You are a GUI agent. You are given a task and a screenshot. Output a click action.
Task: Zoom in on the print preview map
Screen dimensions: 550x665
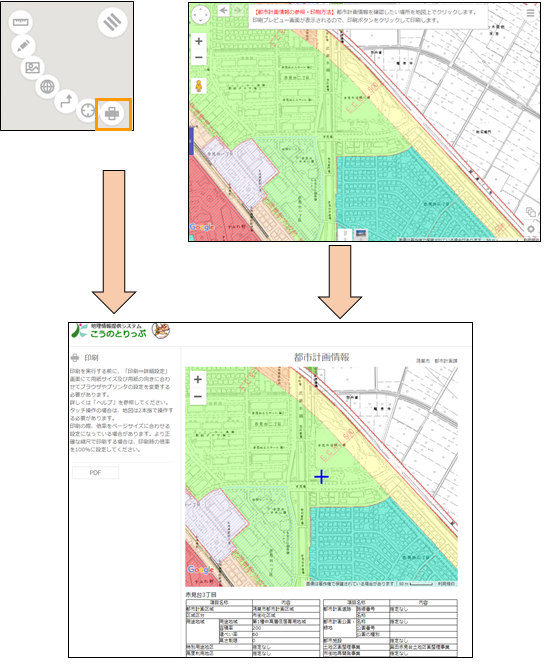pyautogui.click(x=198, y=379)
